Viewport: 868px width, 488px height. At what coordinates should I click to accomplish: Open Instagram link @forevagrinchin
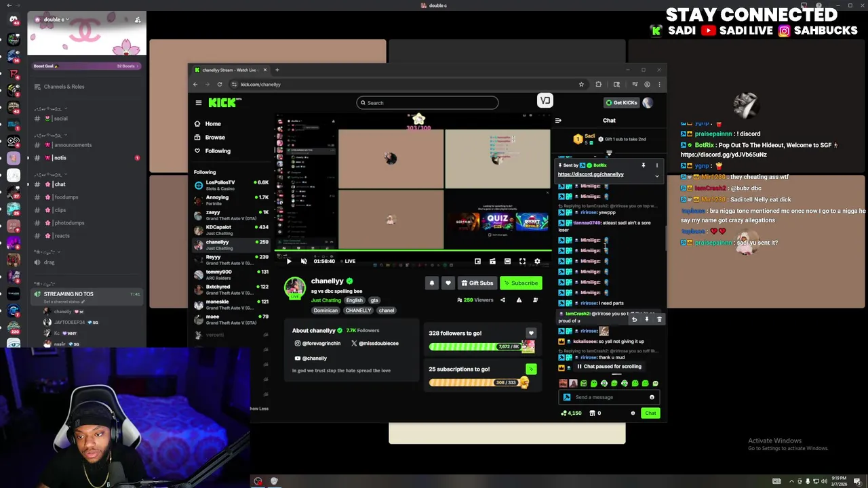point(317,344)
